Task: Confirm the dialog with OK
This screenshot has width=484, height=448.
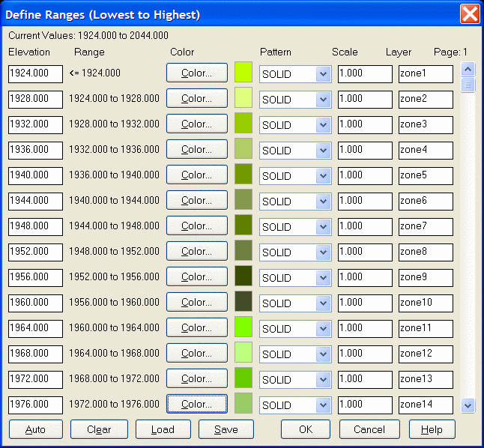Action: (x=305, y=429)
